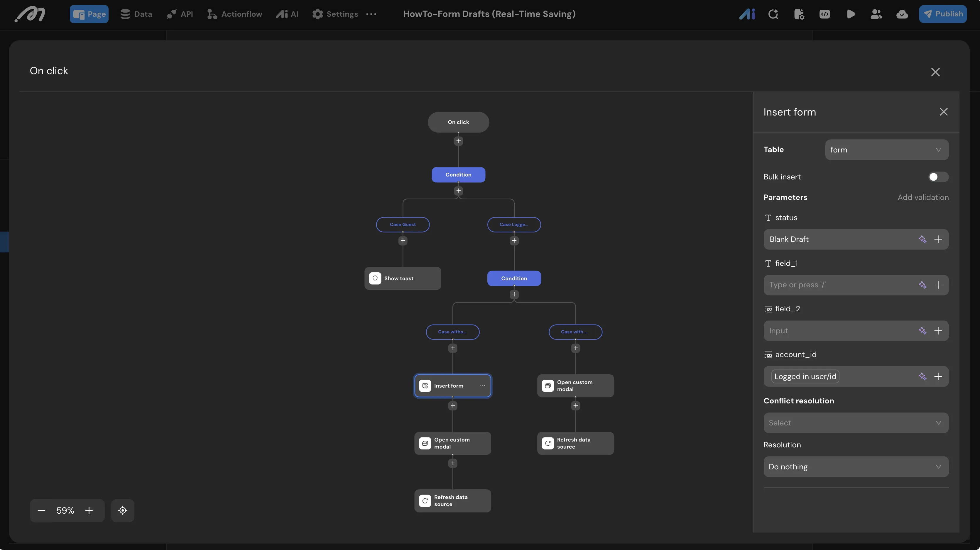Close the Insert form panel
Screen dimensions: 980x550
(944, 112)
